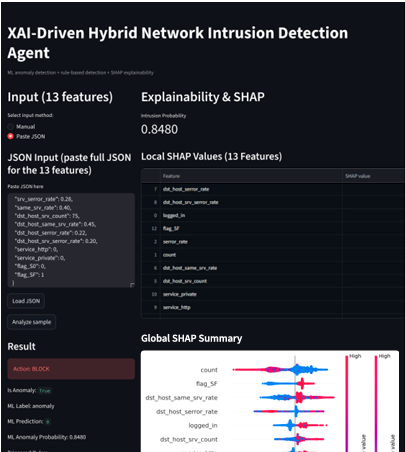Select the dst_host_srv_serror_rate table row
Viewport: 405px width, 452px height.
point(273,202)
